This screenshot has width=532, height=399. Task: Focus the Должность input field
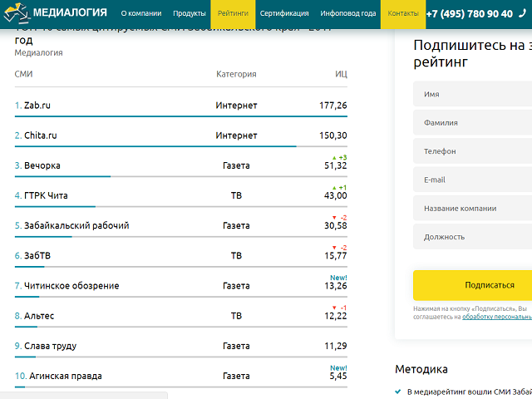(472, 236)
